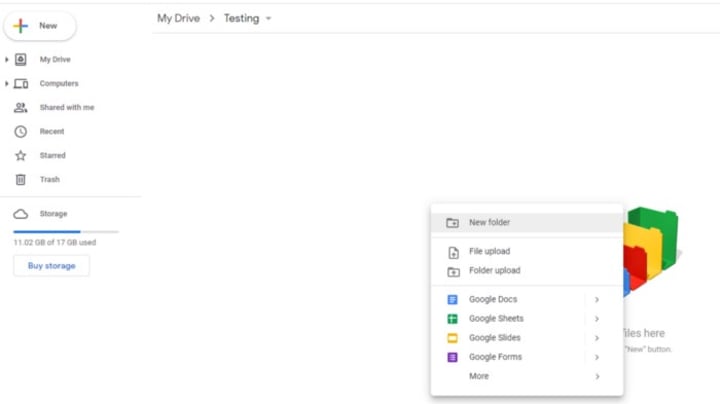This screenshot has height=404, width=720.
Task: Expand Google Slides submenu arrow
Action: [597, 338]
